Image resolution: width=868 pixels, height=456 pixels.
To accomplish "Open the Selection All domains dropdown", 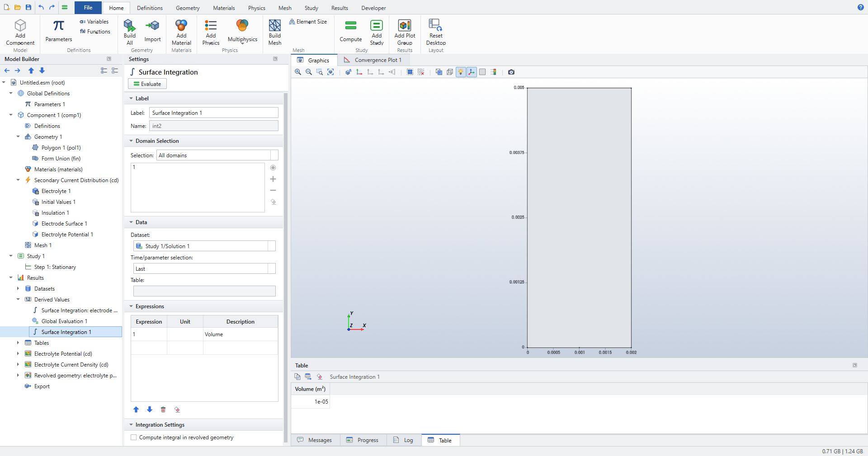I will click(217, 155).
